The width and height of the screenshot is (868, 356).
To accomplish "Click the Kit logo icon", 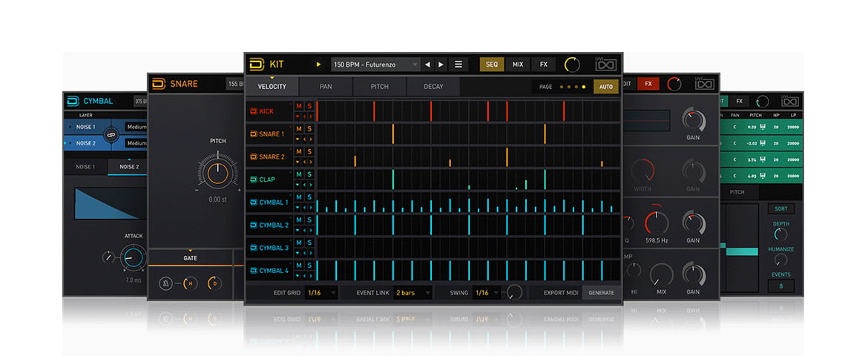I will click(257, 65).
